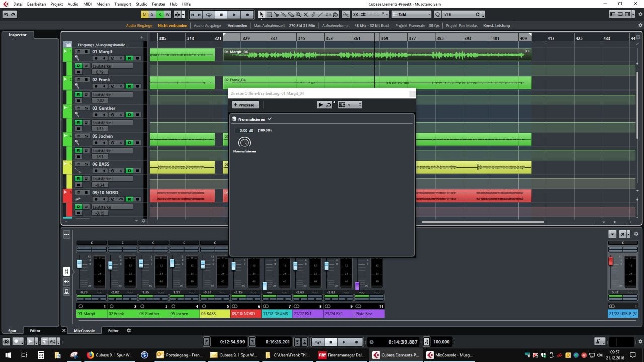Open Takt grid type dropdown
The image size is (644, 362).
tap(411, 15)
